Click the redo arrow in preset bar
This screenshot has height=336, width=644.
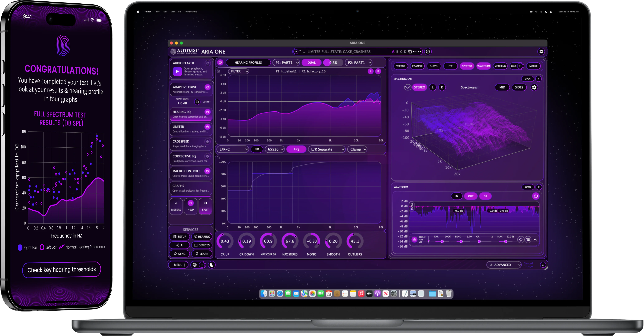tap(420, 52)
